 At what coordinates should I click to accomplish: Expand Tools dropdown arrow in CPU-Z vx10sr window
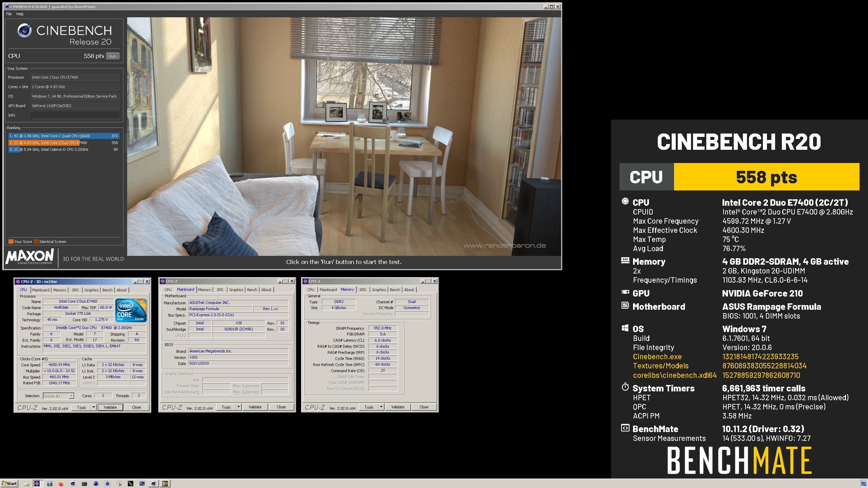coord(94,407)
